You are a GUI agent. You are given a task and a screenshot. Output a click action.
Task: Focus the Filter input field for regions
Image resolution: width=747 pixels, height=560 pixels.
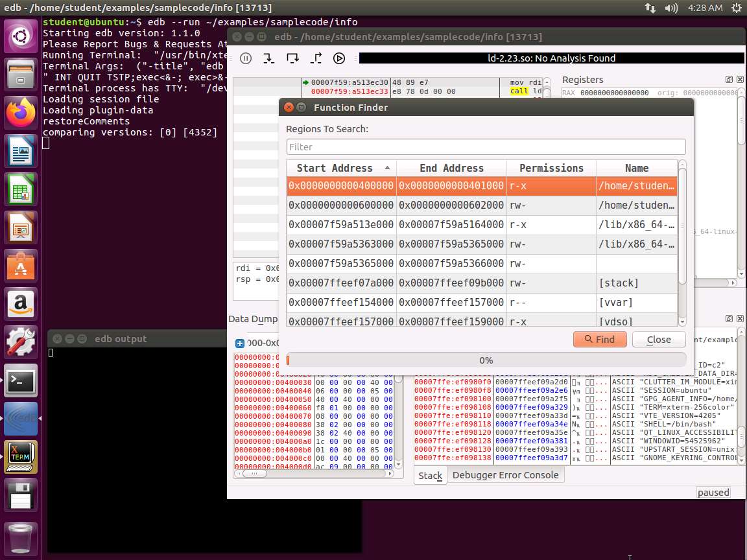tap(486, 146)
